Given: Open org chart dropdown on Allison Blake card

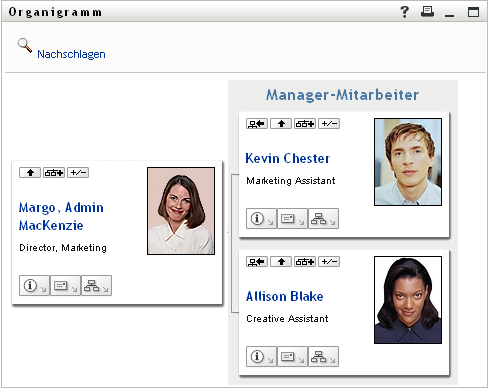Looking at the screenshot, I should pyautogui.click(x=323, y=357).
